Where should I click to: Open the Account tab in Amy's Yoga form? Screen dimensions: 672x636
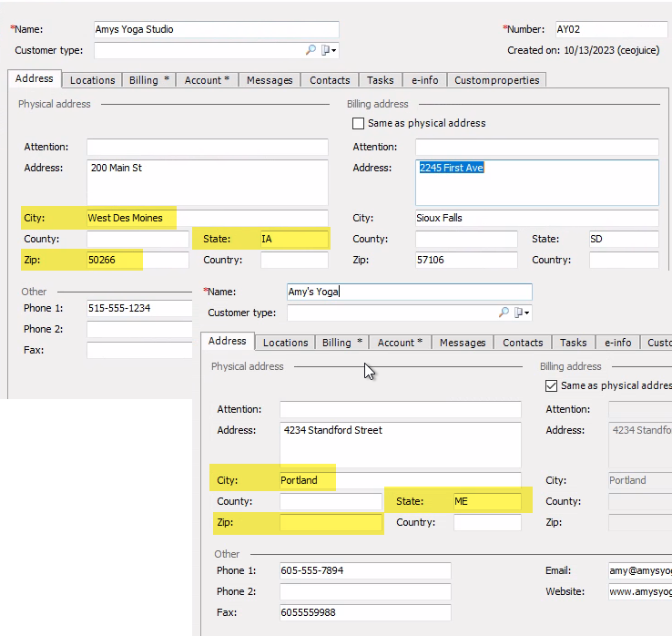click(x=400, y=343)
